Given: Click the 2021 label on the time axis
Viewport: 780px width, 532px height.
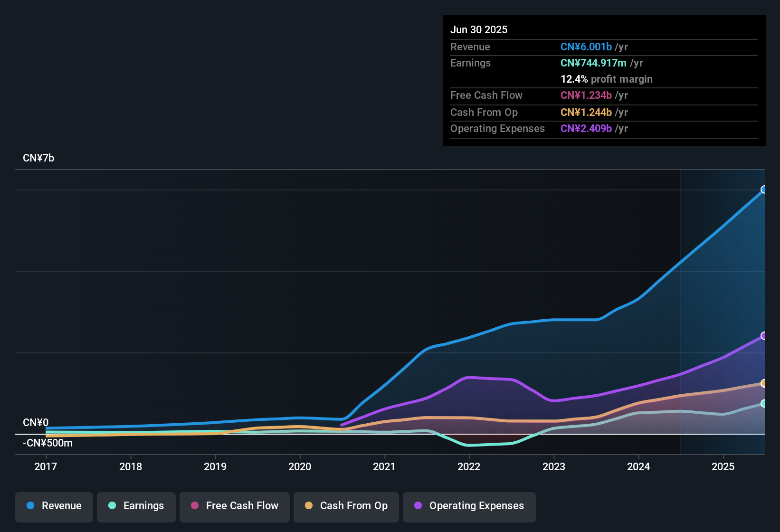Looking at the screenshot, I should [384, 466].
